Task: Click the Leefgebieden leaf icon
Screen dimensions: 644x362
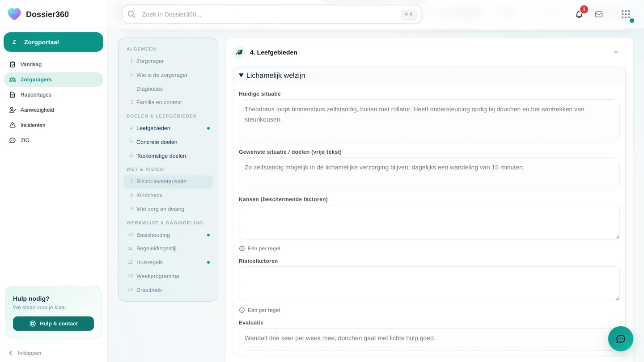Action: click(239, 52)
